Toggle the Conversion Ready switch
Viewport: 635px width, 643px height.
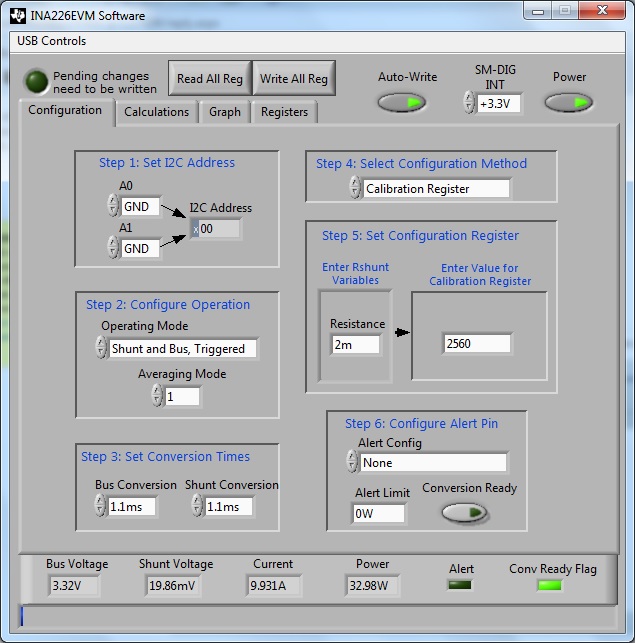(x=464, y=513)
